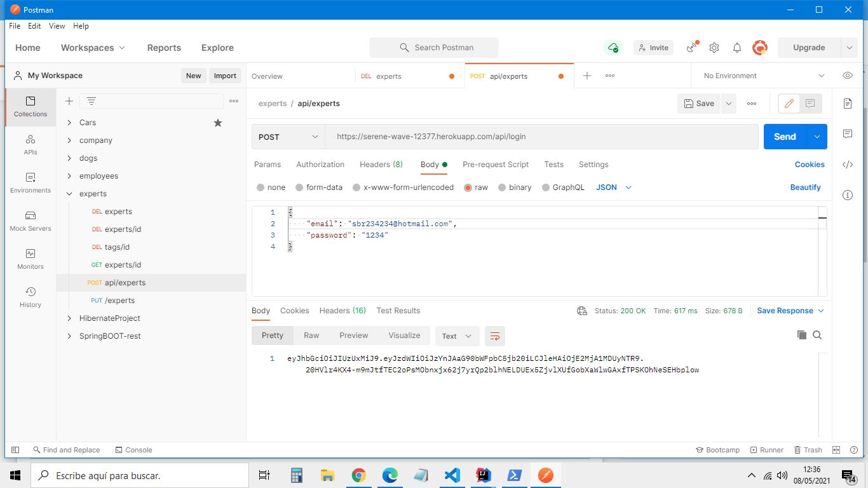Switch to comment mode icon
The height and width of the screenshot is (488, 868).
click(810, 104)
